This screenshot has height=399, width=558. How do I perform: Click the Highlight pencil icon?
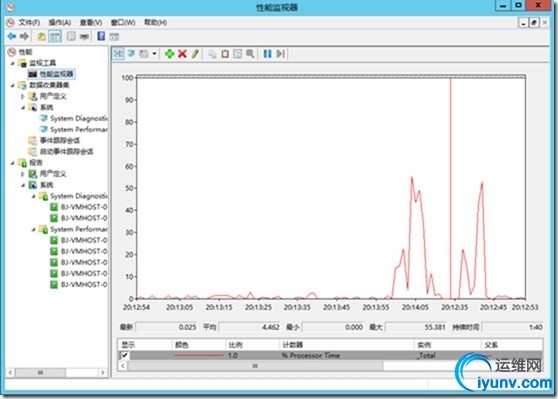pos(195,54)
